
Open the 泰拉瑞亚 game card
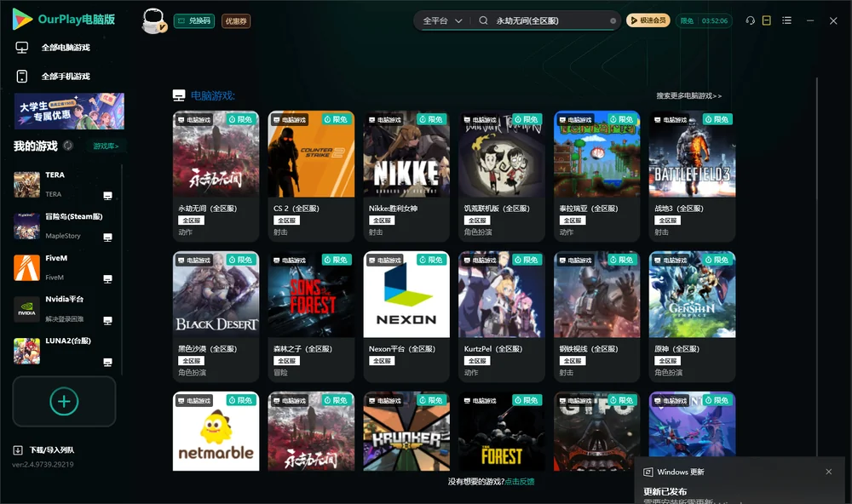pyautogui.click(x=596, y=176)
